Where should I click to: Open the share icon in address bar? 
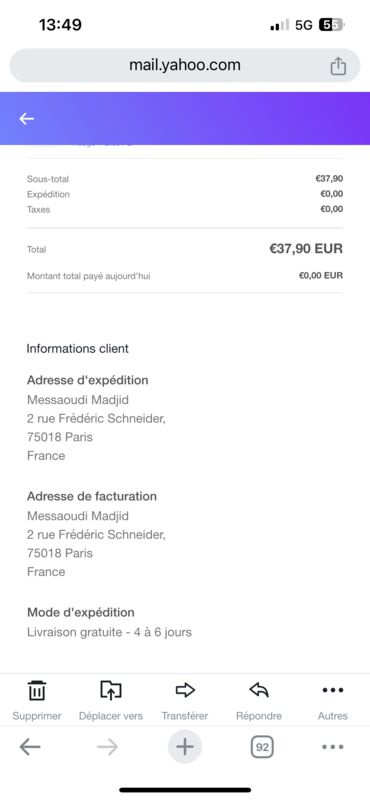[x=338, y=66]
